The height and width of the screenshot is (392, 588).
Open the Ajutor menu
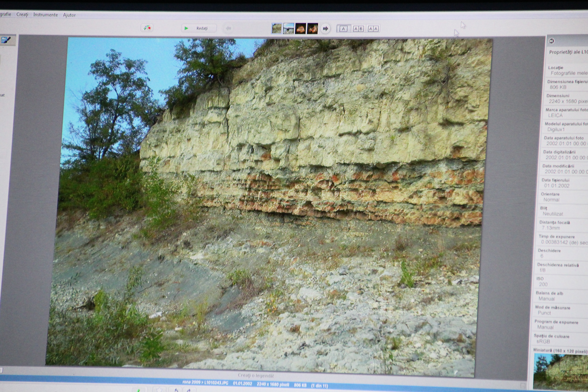69,15
